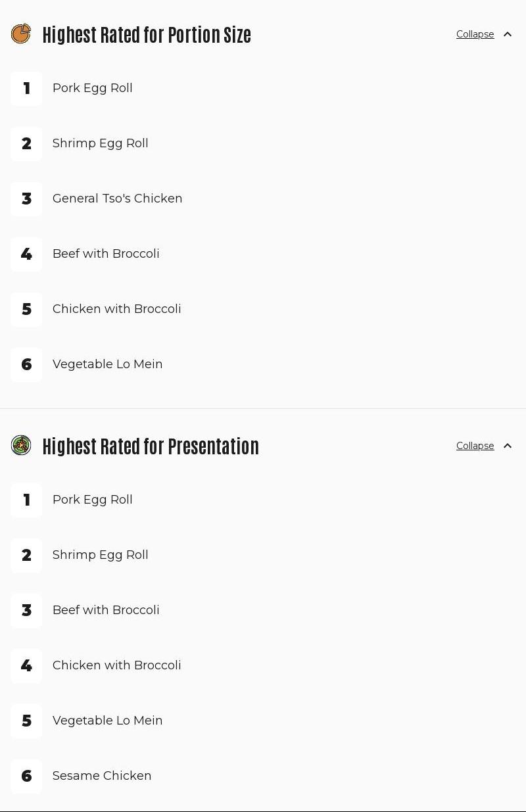Select Pork Egg Roll in Presentation list
The width and height of the screenshot is (526, 812).
[x=93, y=500]
